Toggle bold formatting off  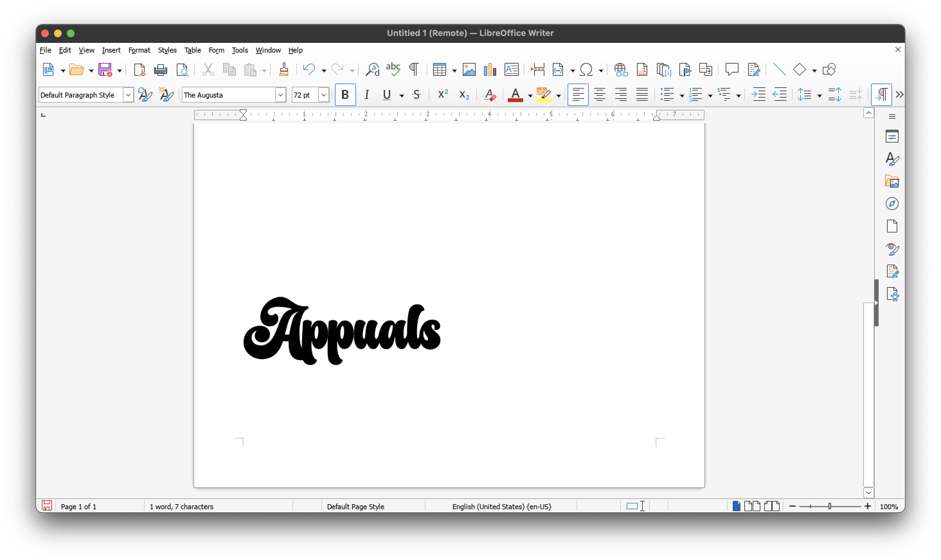(345, 95)
